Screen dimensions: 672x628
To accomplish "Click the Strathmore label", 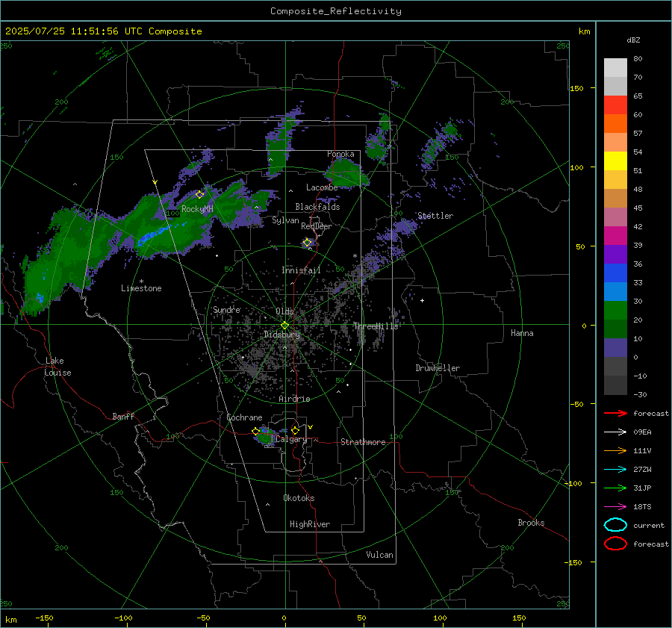I will click(x=363, y=442).
